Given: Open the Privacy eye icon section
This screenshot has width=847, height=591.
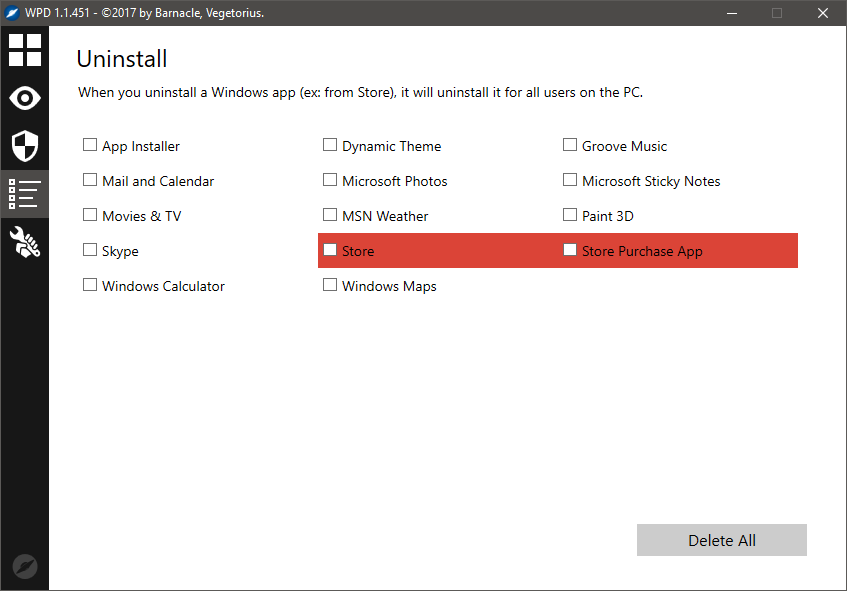Looking at the screenshot, I should [x=25, y=98].
